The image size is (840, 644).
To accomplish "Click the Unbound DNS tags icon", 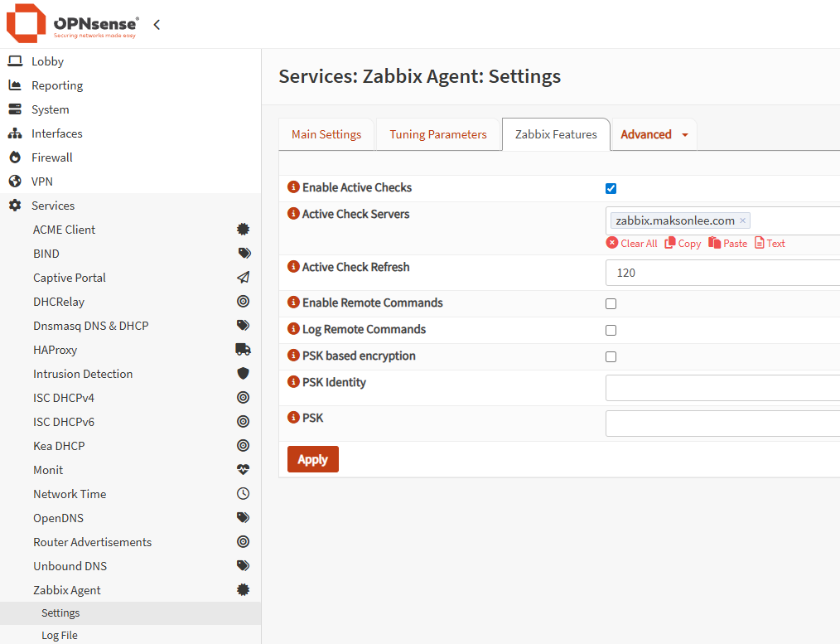I will click(x=244, y=566).
